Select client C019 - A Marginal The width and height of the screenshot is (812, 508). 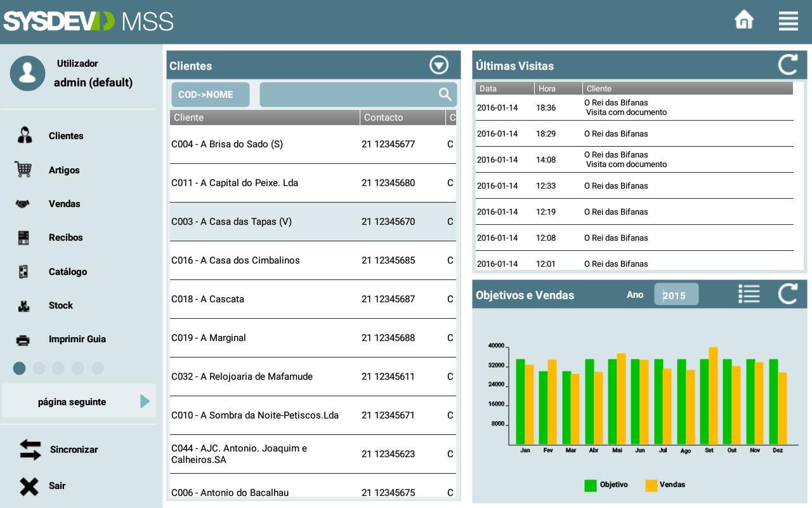click(313, 338)
